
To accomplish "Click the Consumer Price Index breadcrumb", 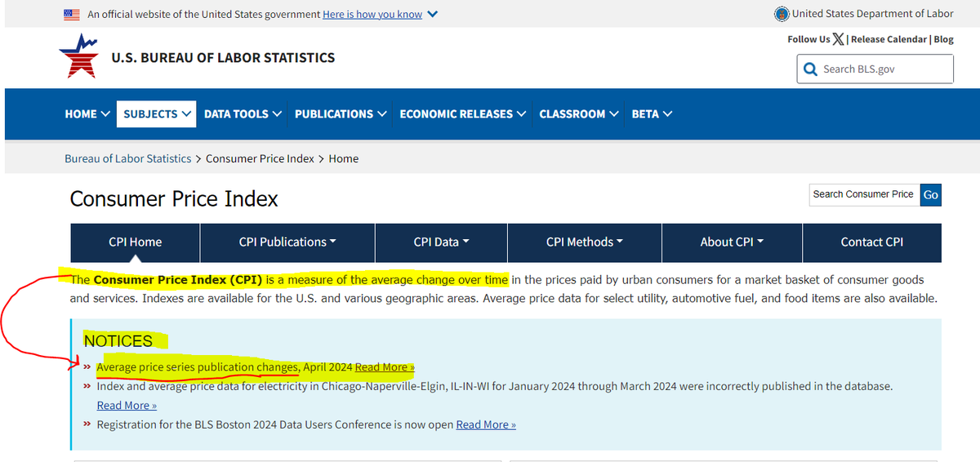I will (260, 158).
